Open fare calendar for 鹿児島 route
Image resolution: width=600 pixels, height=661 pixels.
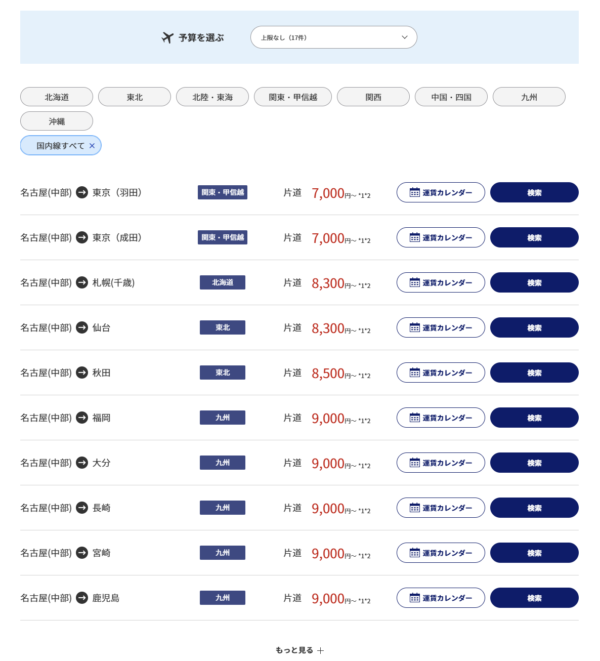[x=441, y=598]
